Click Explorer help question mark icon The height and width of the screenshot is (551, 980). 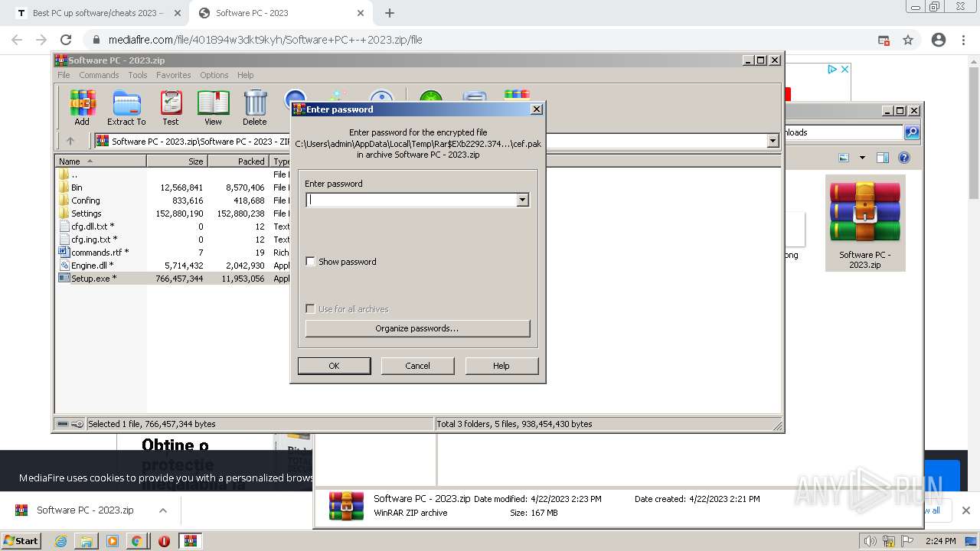(x=904, y=158)
